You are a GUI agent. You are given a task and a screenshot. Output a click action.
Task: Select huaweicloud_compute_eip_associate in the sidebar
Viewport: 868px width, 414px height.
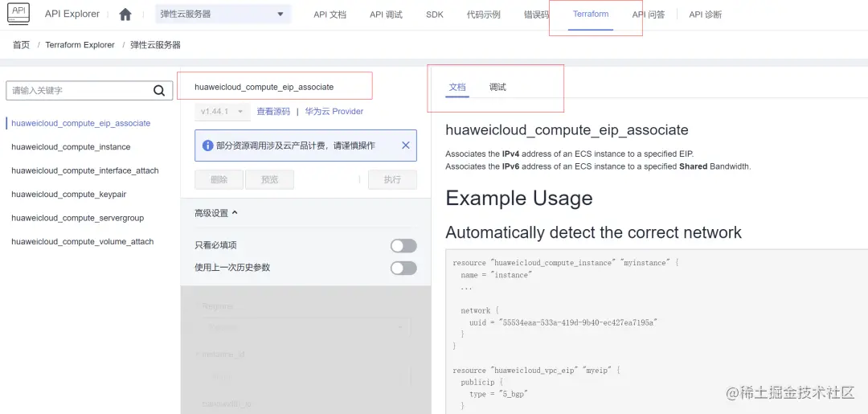[x=81, y=124]
